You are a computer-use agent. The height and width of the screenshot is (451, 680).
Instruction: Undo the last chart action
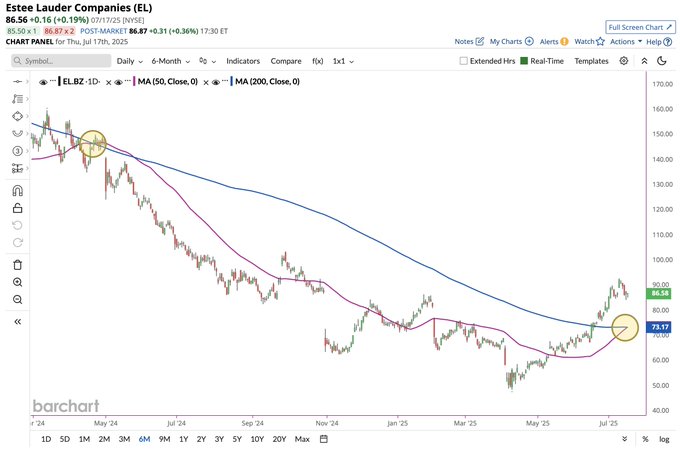click(x=17, y=226)
